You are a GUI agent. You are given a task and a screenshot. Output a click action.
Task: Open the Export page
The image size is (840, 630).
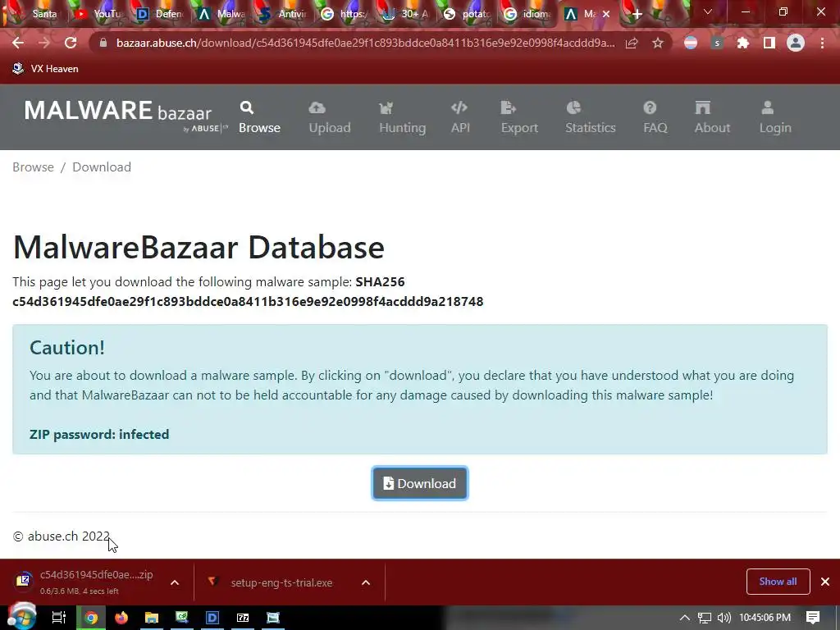click(x=519, y=118)
